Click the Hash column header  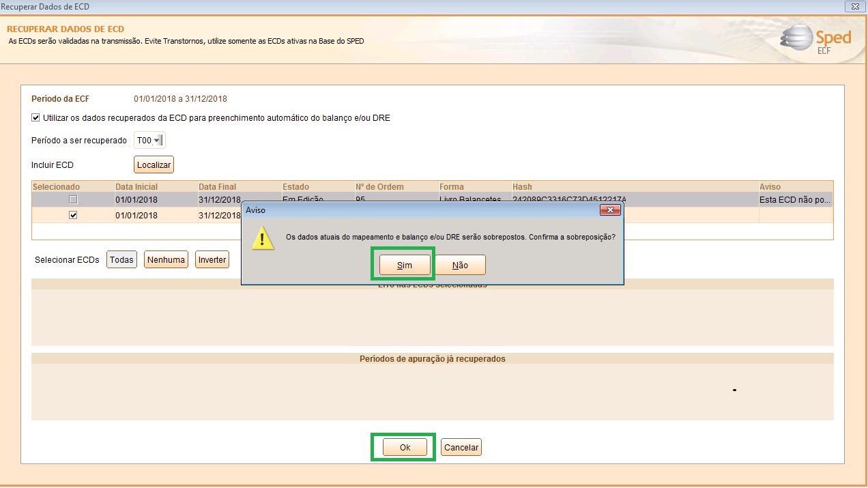pos(635,186)
